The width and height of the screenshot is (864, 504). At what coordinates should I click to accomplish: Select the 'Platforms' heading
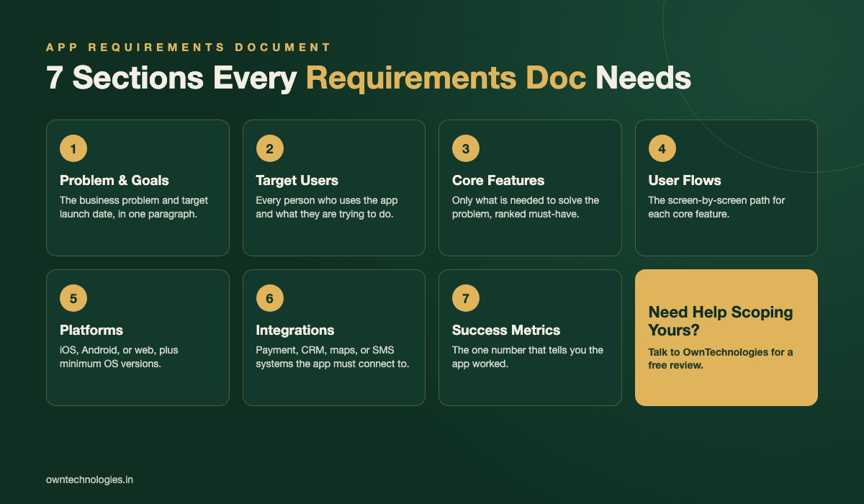click(x=91, y=330)
